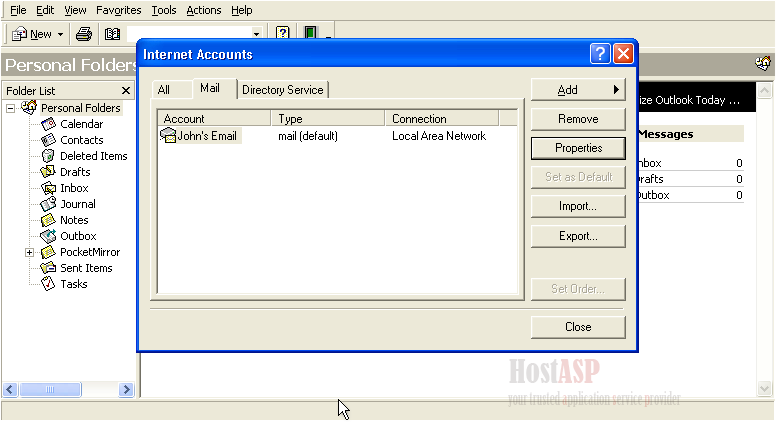Switch to the Mail tab

[210, 88]
